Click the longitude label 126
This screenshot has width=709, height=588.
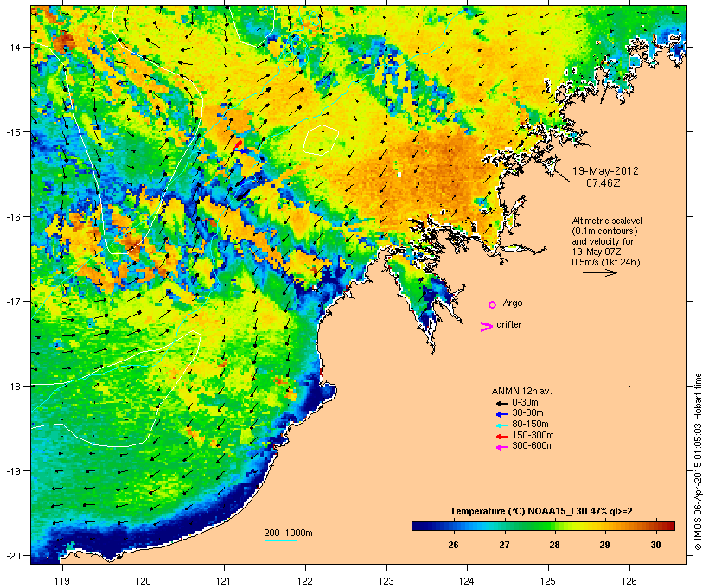tap(629, 581)
